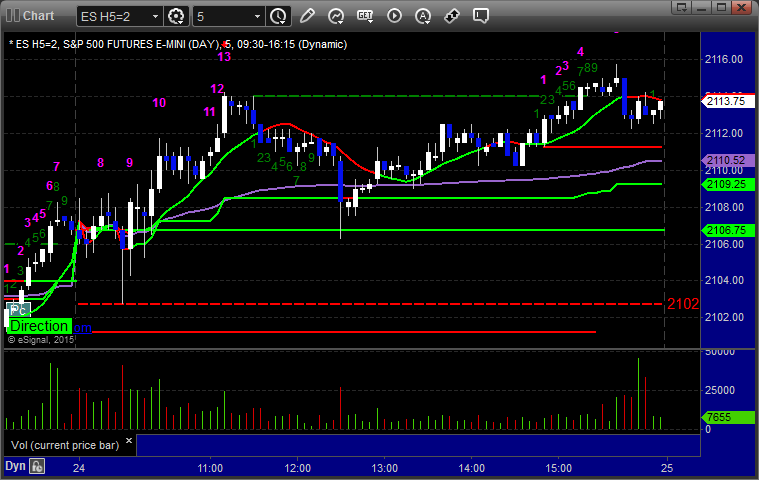Click the magenta 10 count label
The width and height of the screenshot is (759, 480).
tap(159, 103)
